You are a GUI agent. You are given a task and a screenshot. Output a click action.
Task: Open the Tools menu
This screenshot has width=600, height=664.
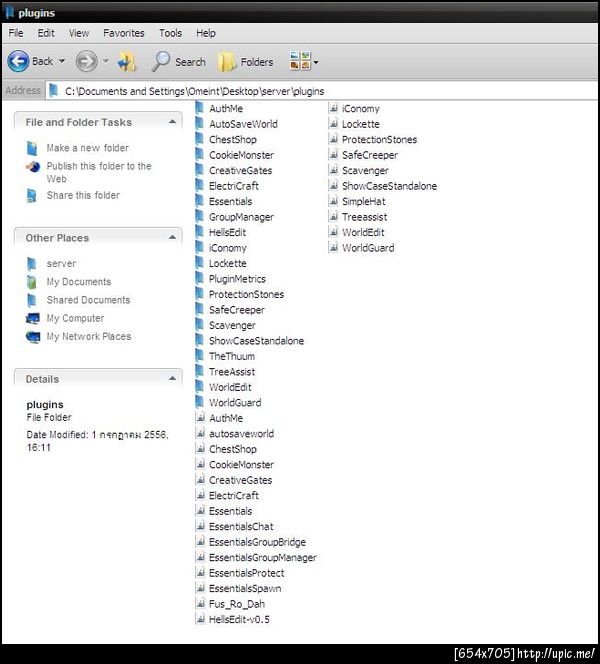[170, 33]
